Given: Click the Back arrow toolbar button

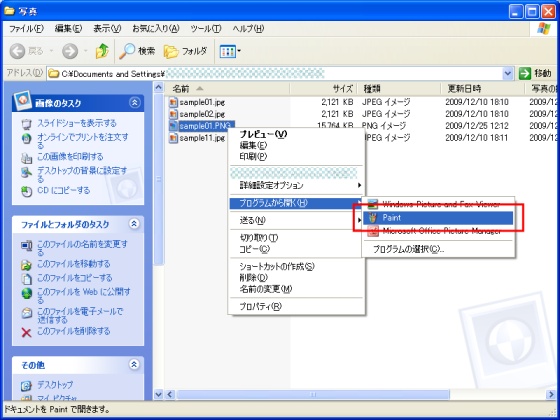Looking at the screenshot, I should click(17, 51).
